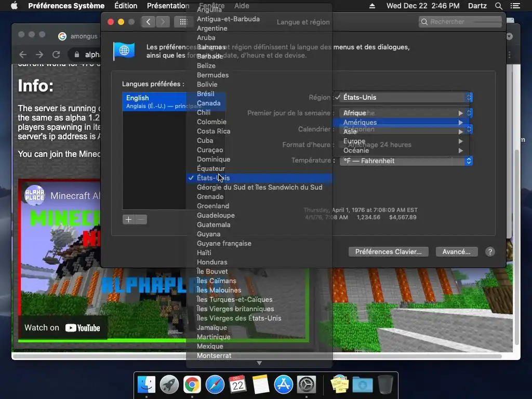
Task: Click the Avancé button
Action: pyautogui.click(x=456, y=252)
